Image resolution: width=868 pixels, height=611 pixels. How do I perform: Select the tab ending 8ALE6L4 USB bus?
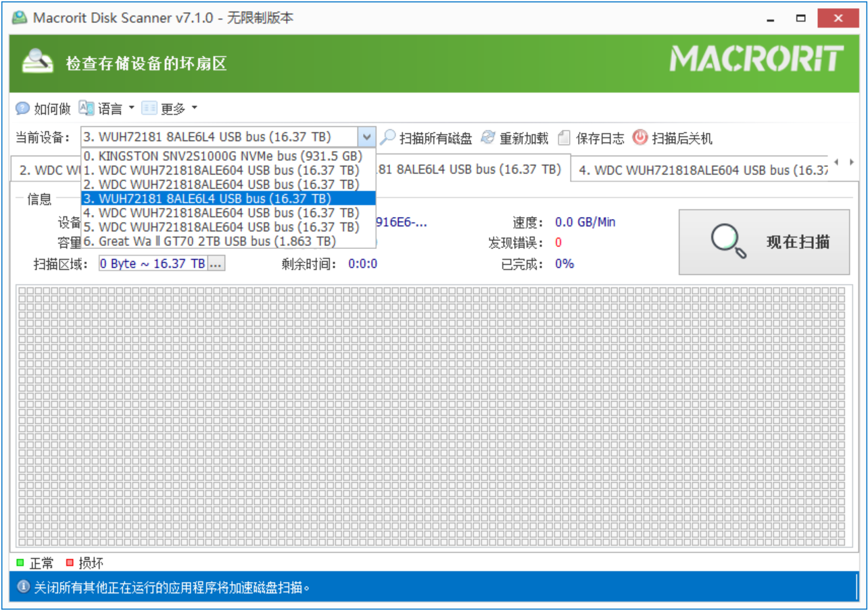tap(472, 168)
